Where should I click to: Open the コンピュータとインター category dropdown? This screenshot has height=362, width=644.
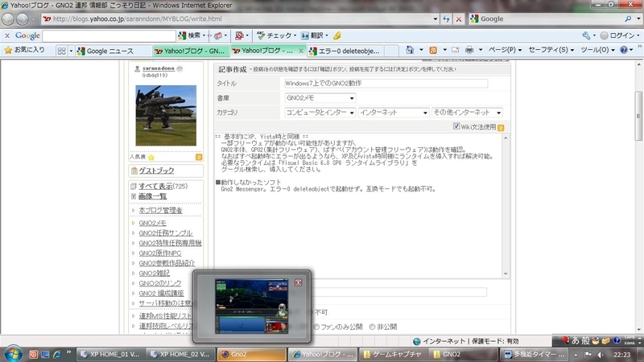pos(320,113)
